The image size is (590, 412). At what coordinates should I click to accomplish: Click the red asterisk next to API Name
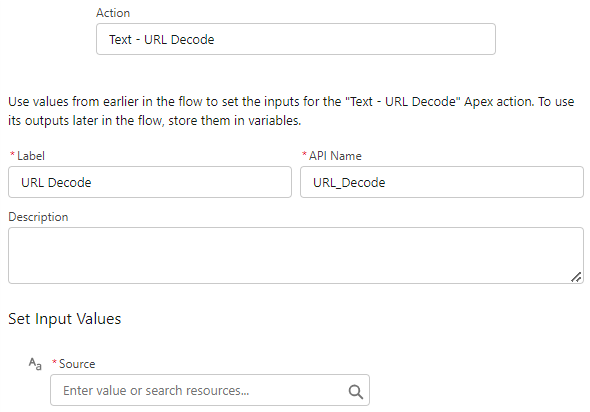click(304, 154)
